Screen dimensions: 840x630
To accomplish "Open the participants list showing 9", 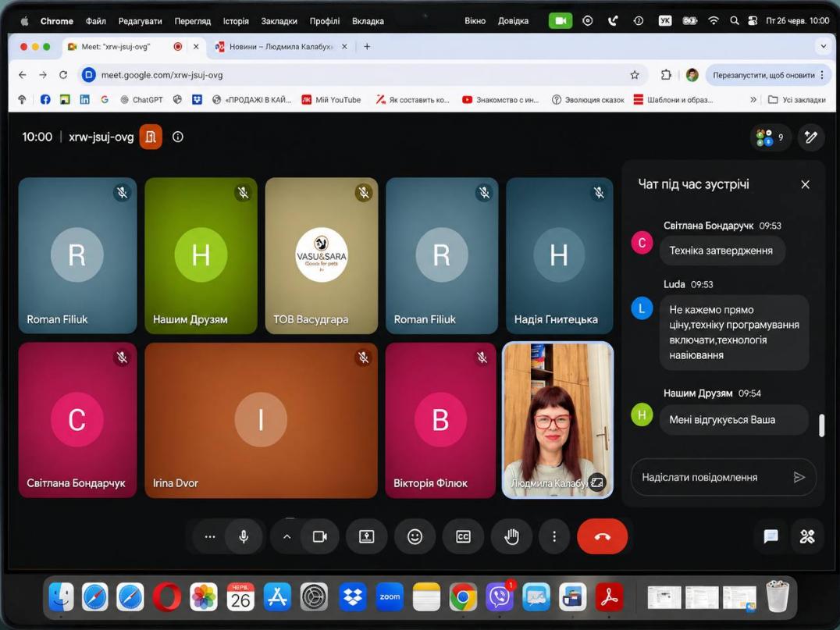I will (770, 137).
